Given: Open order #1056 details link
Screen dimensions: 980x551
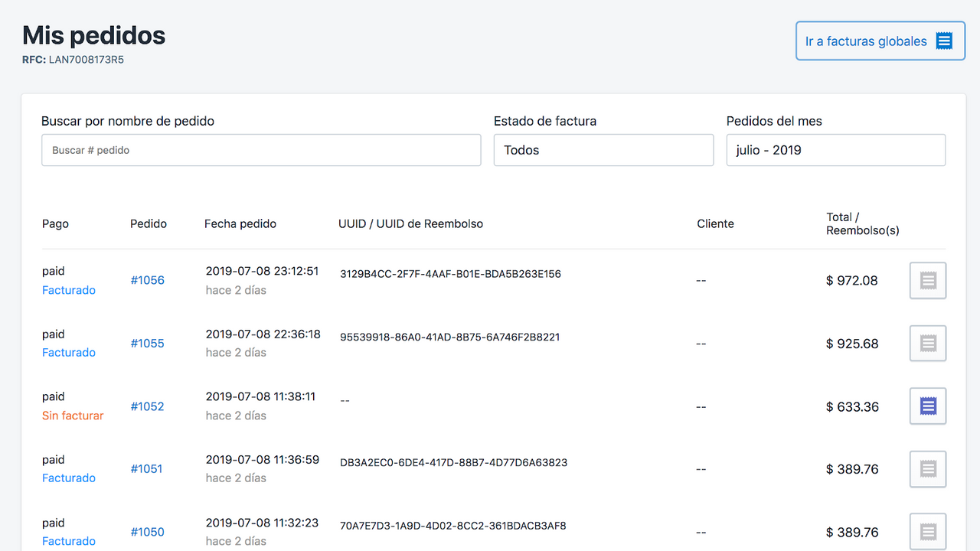Looking at the screenshot, I should [x=147, y=280].
